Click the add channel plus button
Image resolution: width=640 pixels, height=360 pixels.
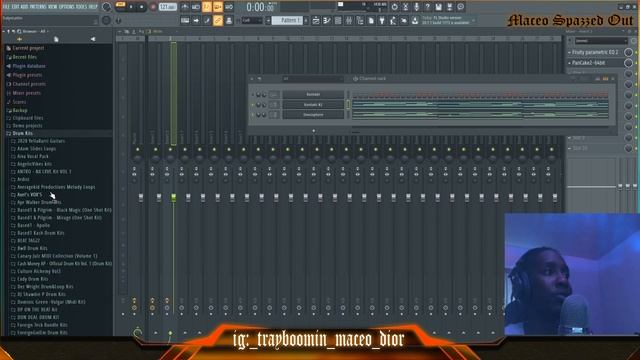[313, 131]
